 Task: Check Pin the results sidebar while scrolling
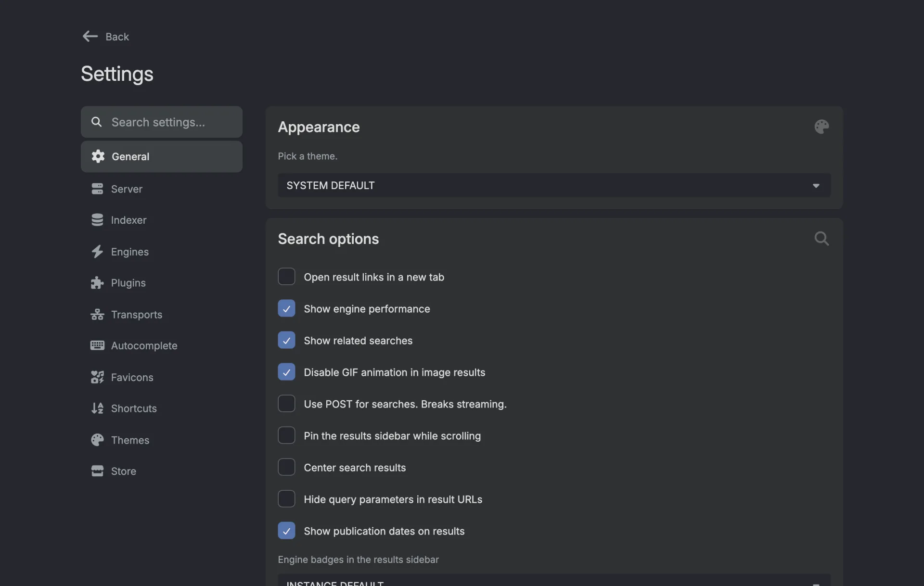click(x=286, y=435)
